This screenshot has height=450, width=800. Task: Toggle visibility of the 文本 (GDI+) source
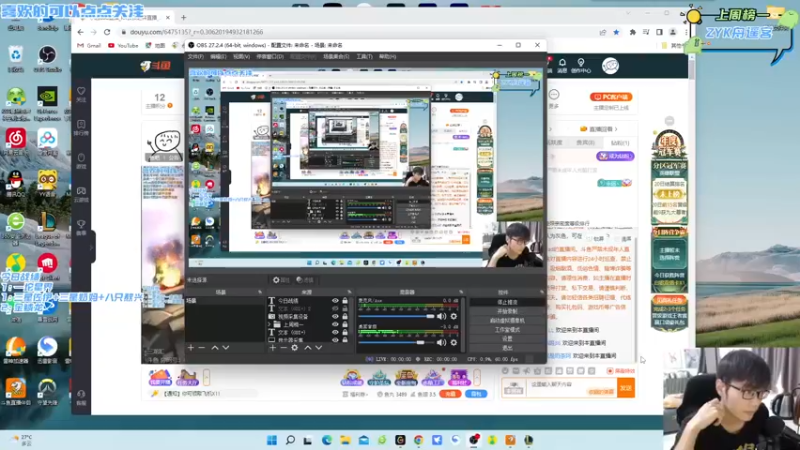pyautogui.click(x=335, y=332)
